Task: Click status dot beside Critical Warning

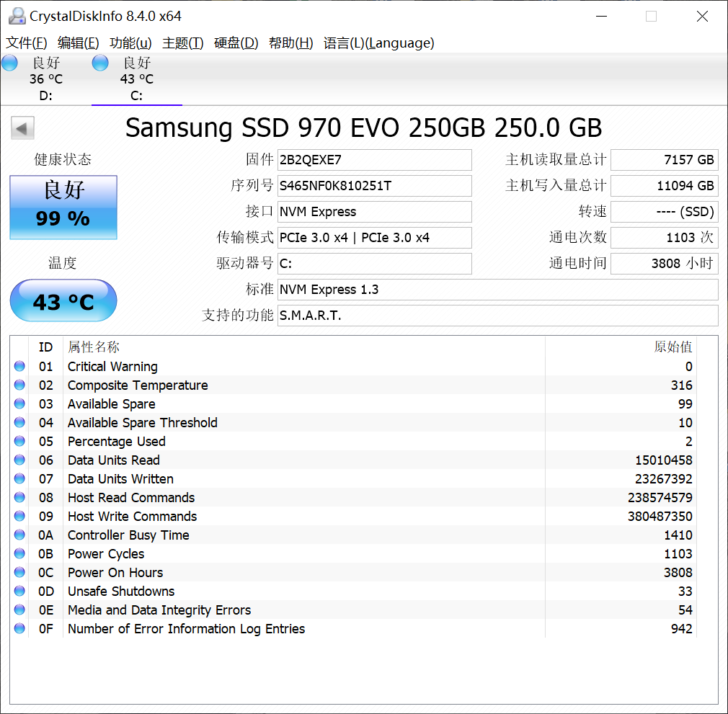Action: 19,366
